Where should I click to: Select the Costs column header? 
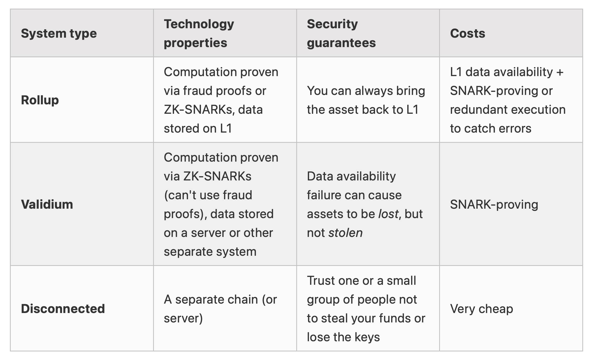pyautogui.click(x=511, y=33)
